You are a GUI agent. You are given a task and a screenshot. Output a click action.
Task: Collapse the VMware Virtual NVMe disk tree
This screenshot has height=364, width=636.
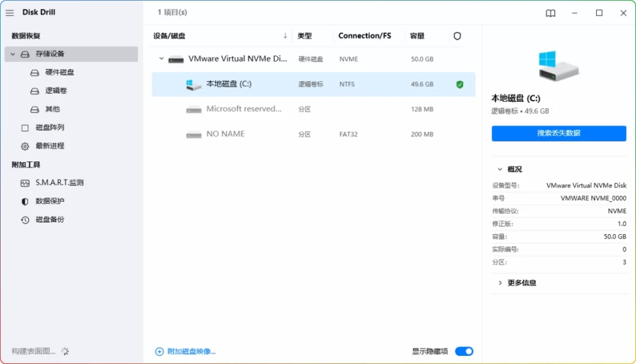pos(161,58)
